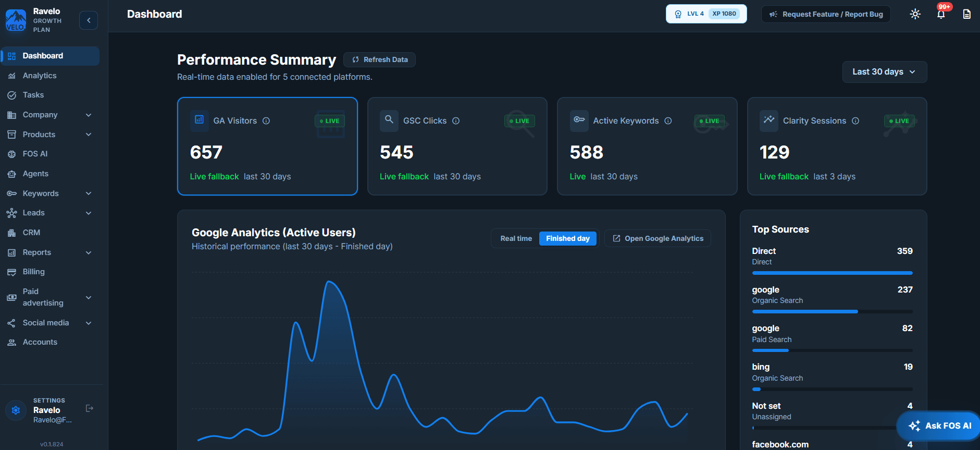Click the logout icon beside Ravelo settings
The width and height of the screenshot is (980, 450).
pos(90,408)
